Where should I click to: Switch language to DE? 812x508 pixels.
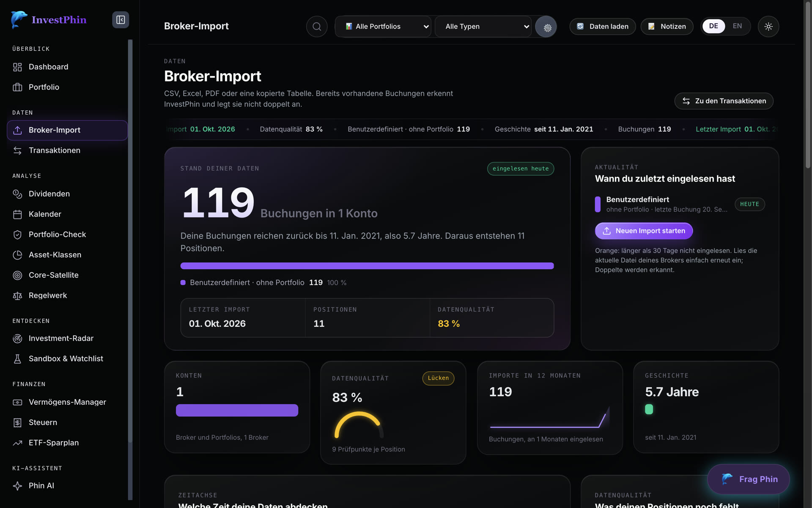(713, 26)
